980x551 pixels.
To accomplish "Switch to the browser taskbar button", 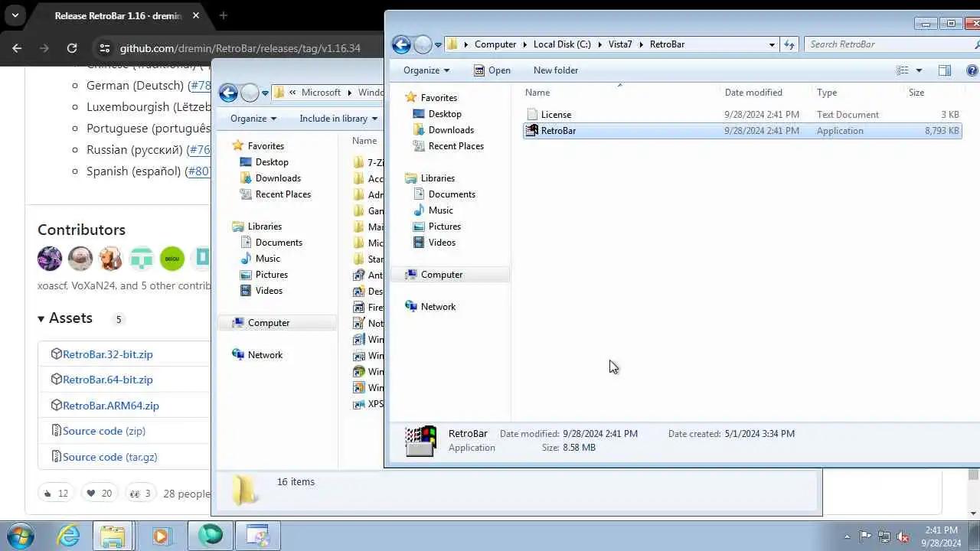I will (211, 536).
